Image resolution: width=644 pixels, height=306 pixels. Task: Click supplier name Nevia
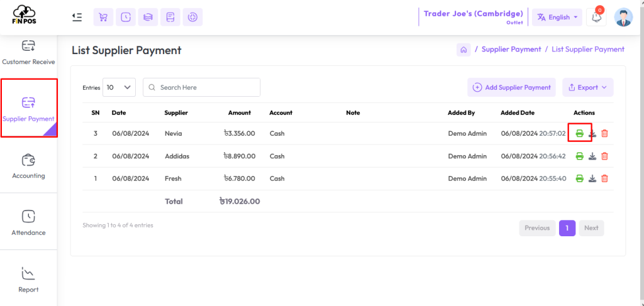tap(173, 133)
